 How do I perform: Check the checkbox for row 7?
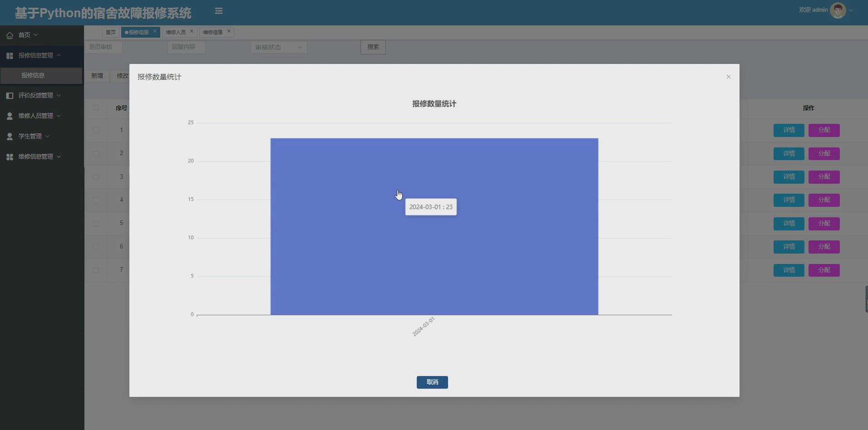coord(96,270)
